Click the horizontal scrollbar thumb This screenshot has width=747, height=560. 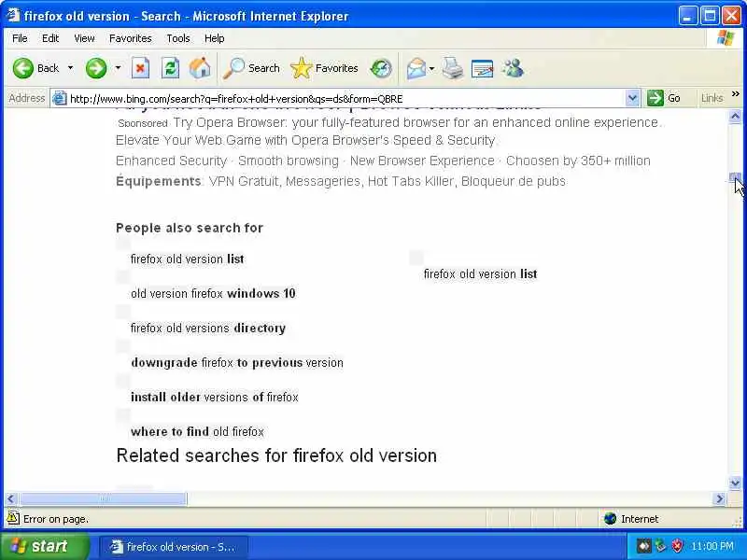104,498
